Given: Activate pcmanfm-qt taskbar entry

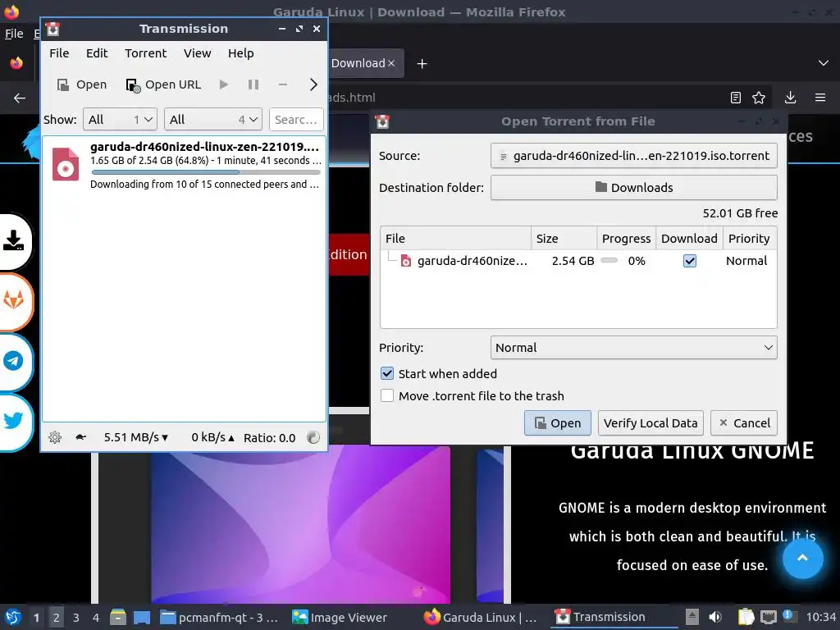Looking at the screenshot, I should click(x=218, y=618).
